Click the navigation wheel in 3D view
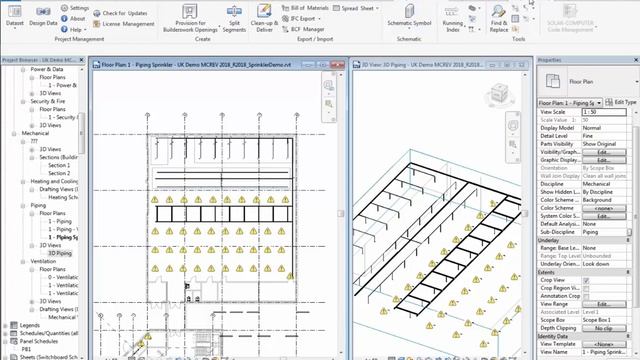The height and width of the screenshot is (360, 640). 513,126
